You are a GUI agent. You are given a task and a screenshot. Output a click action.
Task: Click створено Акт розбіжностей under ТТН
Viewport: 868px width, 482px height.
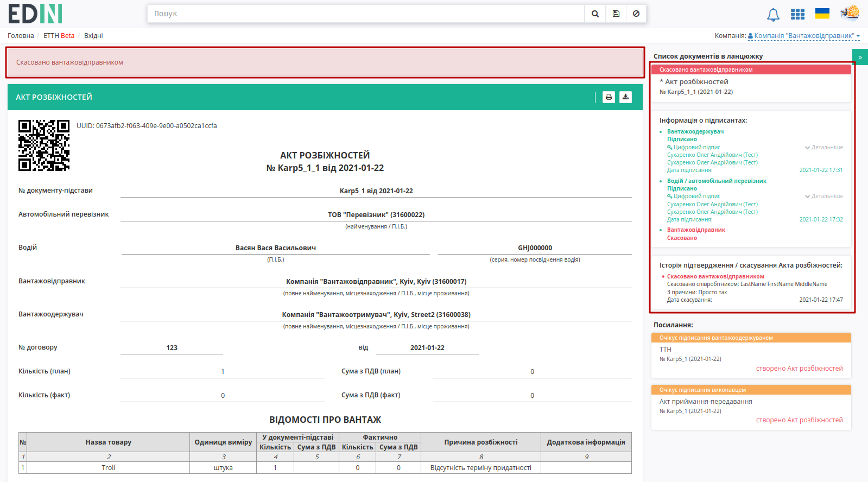[x=799, y=369]
